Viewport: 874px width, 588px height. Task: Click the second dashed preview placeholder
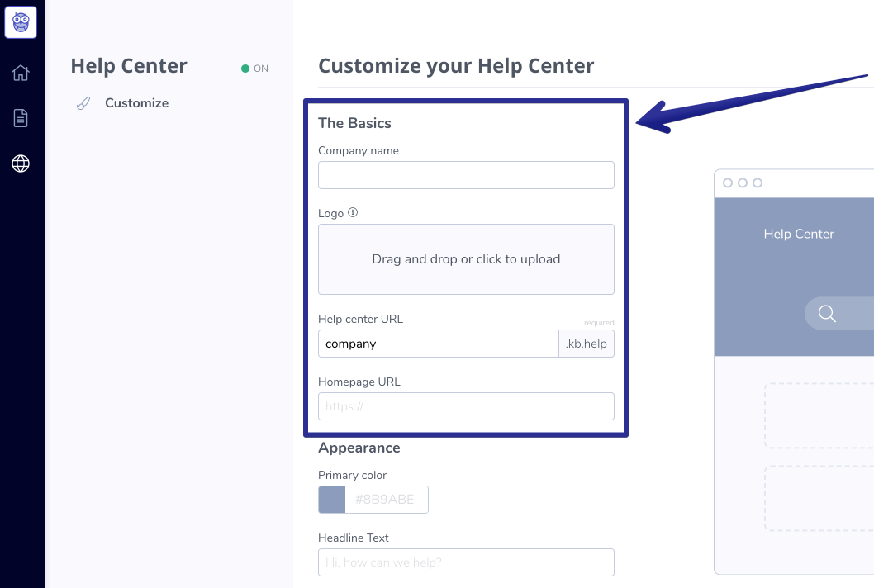pos(819,498)
